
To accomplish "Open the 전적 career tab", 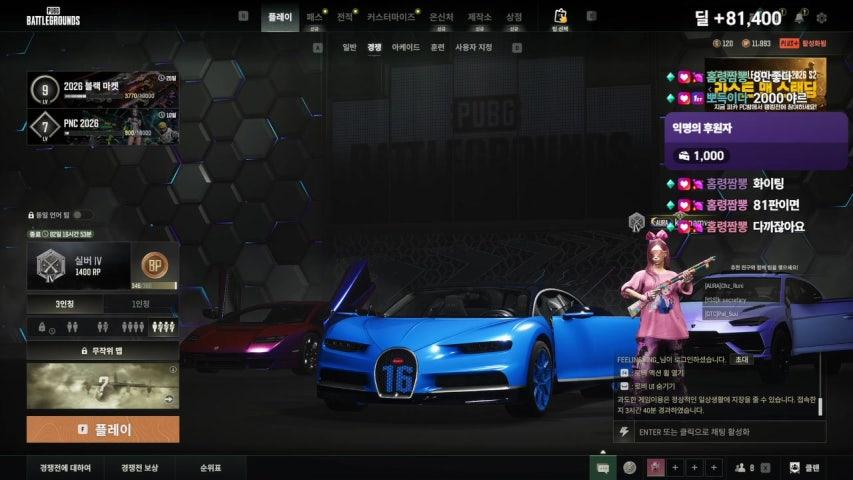I will tap(345, 18).
